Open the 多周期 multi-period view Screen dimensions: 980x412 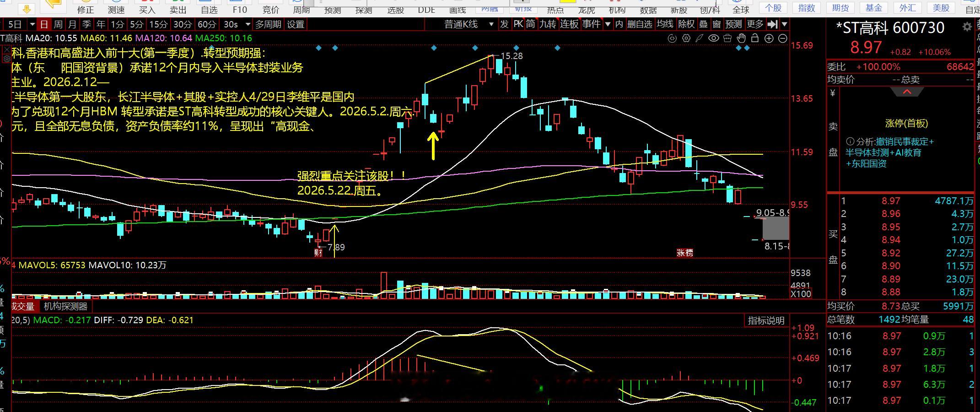point(268,24)
